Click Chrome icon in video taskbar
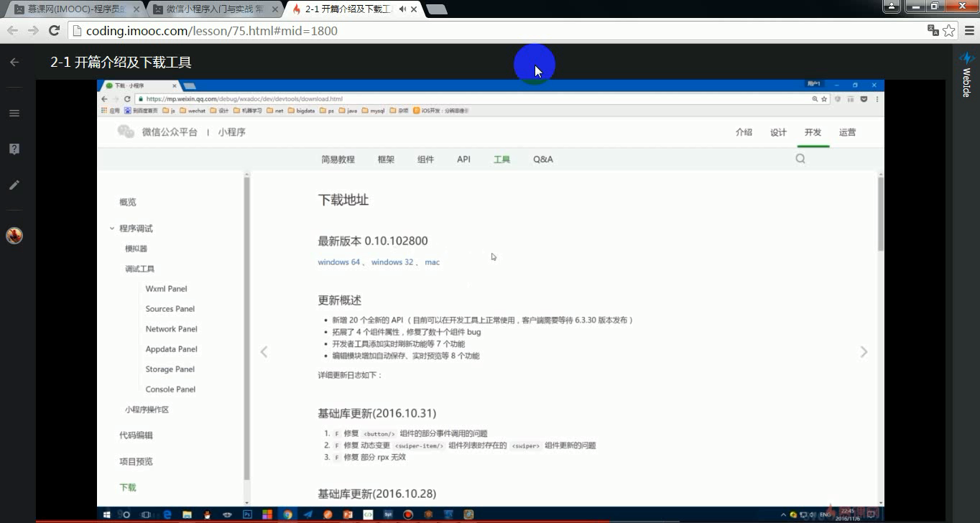 287,514
